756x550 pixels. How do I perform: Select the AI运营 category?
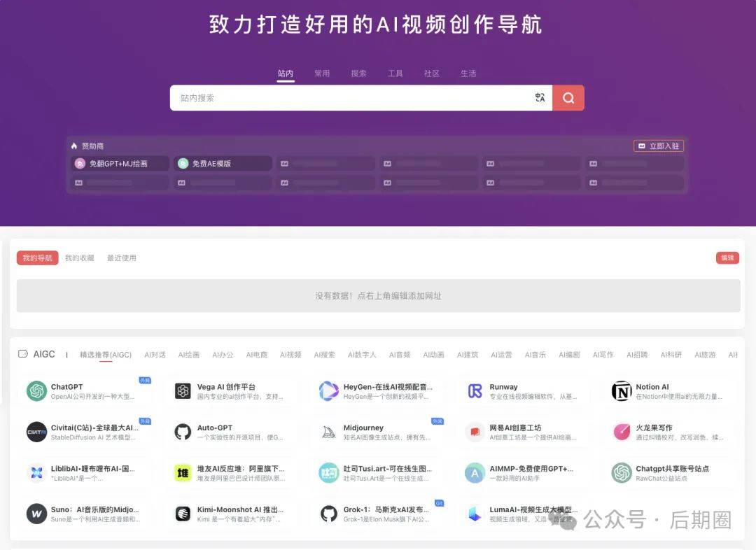point(501,355)
